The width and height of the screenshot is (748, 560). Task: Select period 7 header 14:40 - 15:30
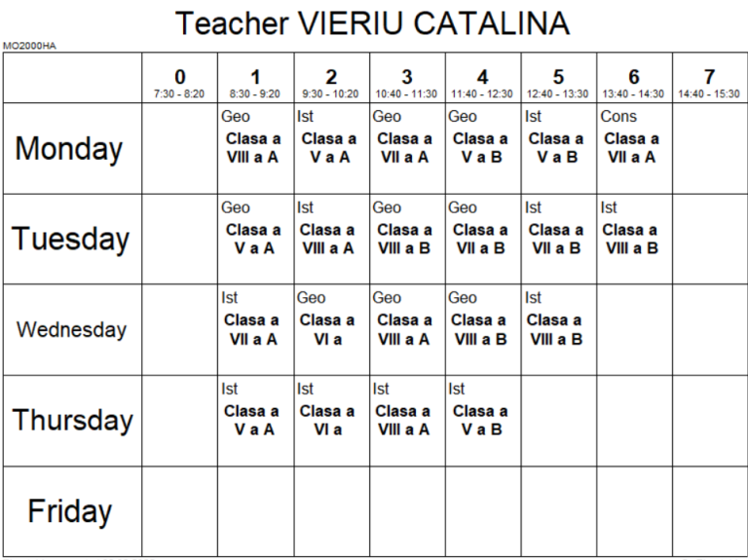tap(709, 82)
